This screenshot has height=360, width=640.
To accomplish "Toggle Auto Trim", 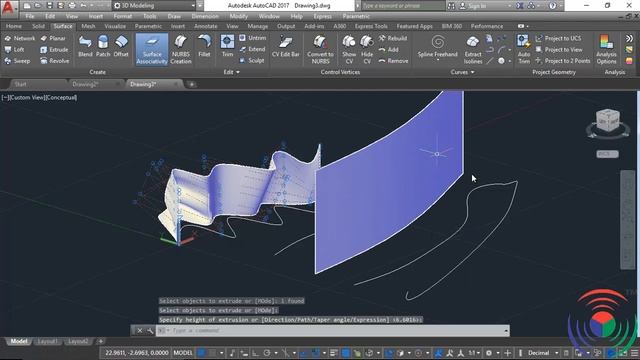I will point(524,49).
